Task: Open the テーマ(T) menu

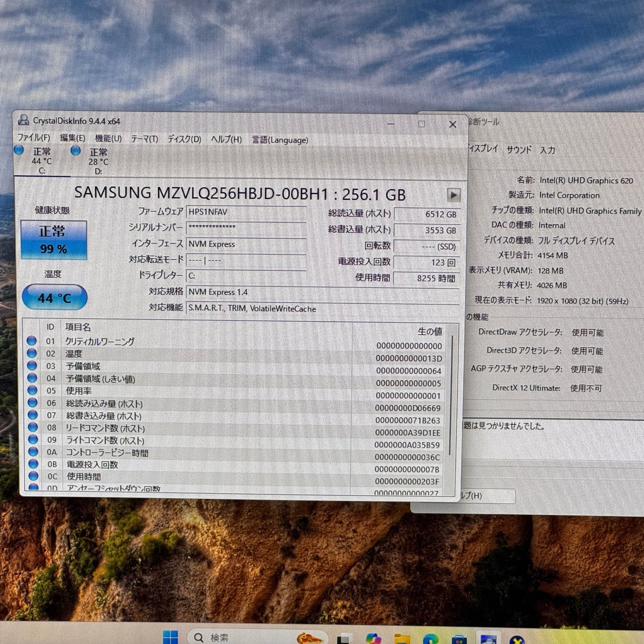Action: click(144, 139)
